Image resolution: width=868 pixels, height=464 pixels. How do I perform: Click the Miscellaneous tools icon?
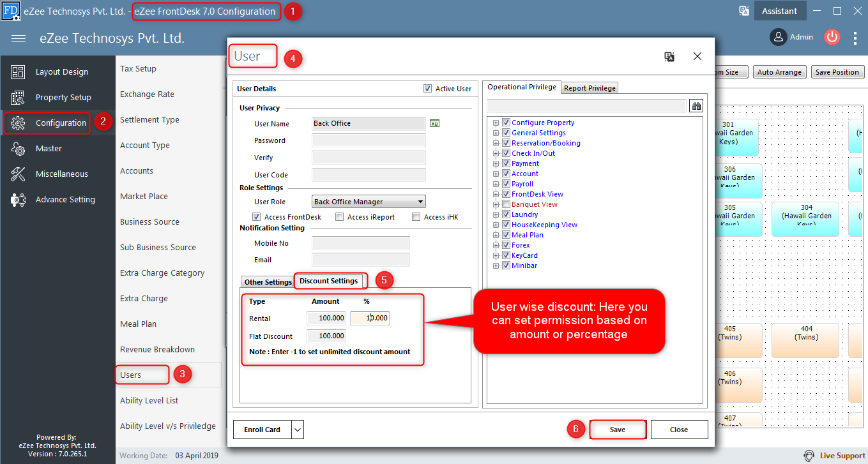tap(18, 174)
